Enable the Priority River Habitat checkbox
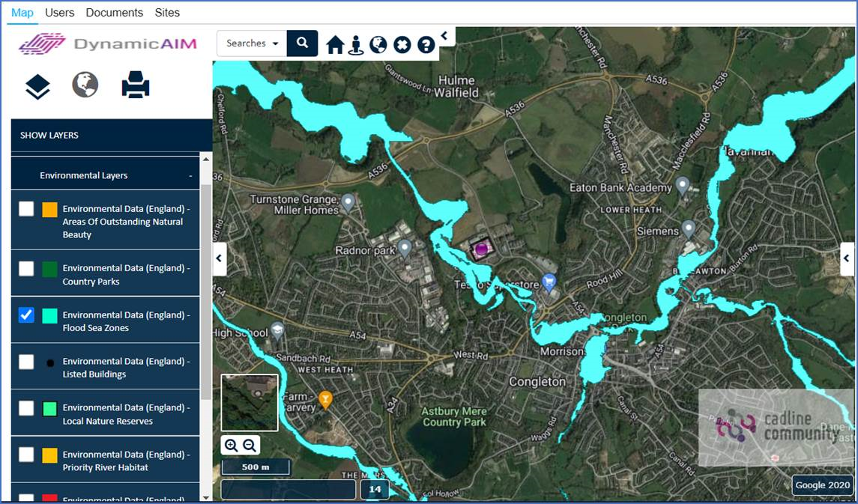This screenshot has height=504, width=858. click(26, 455)
